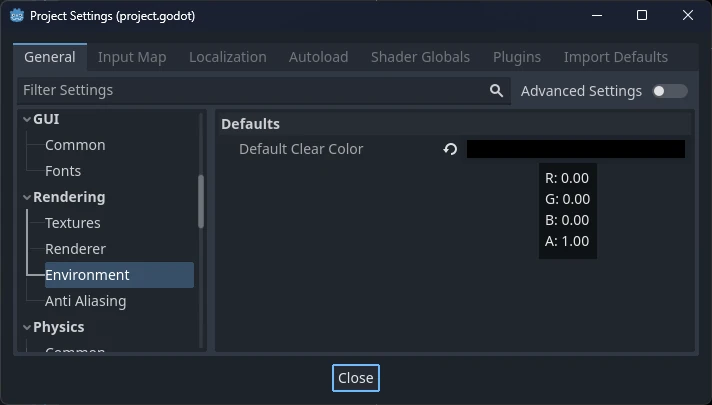Select the Anti Aliasing tree item
Image resolution: width=712 pixels, height=405 pixels.
pyautogui.click(x=86, y=301)
